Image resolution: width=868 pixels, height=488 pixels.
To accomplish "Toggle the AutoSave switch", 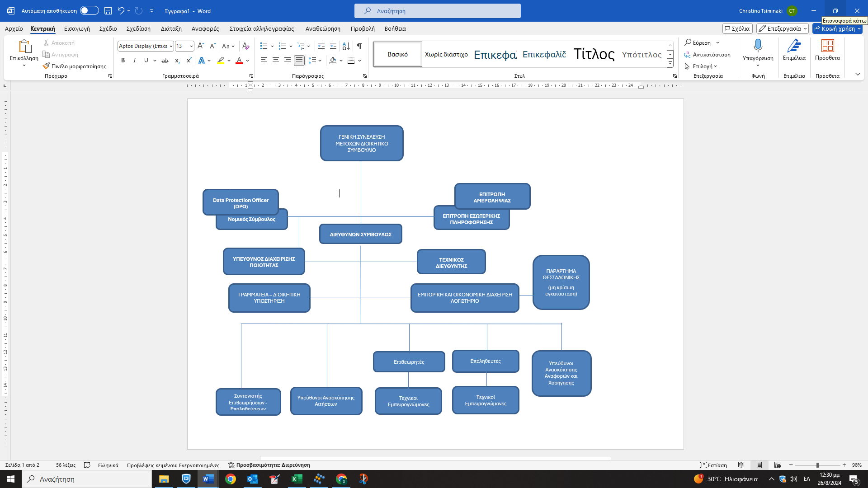I will pyautogui.click(x=89, y=11).
